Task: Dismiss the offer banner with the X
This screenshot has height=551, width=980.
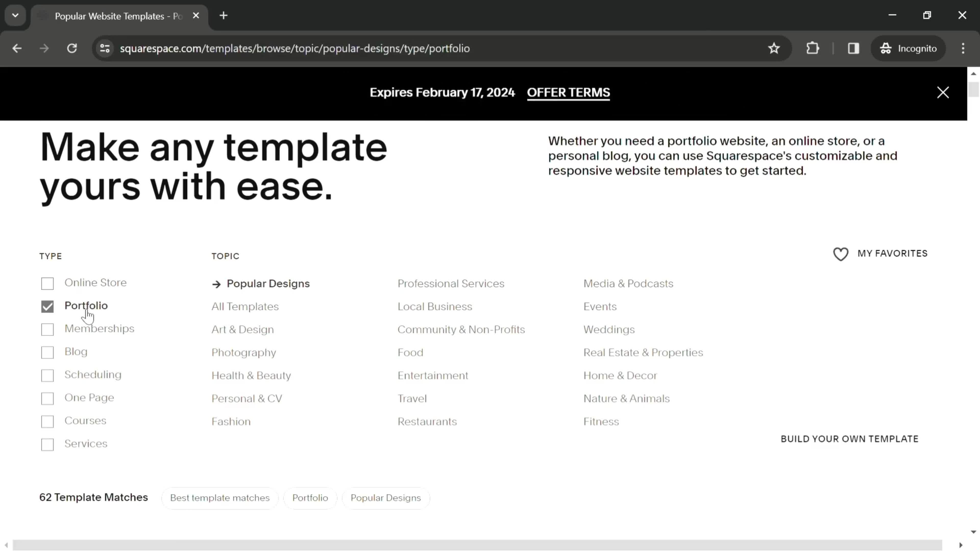Action: pyautogui.click(x=943, y=92)
